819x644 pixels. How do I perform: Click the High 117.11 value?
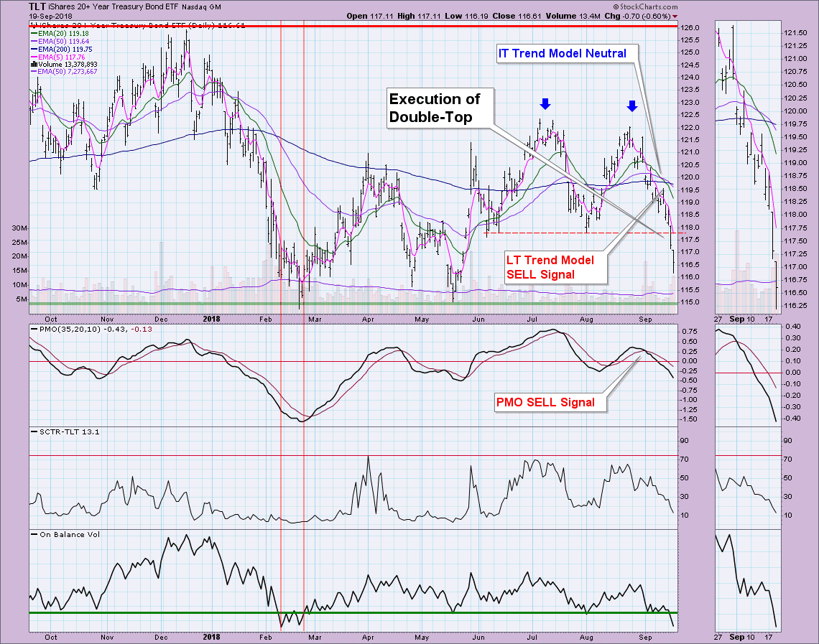coord(419,17)
